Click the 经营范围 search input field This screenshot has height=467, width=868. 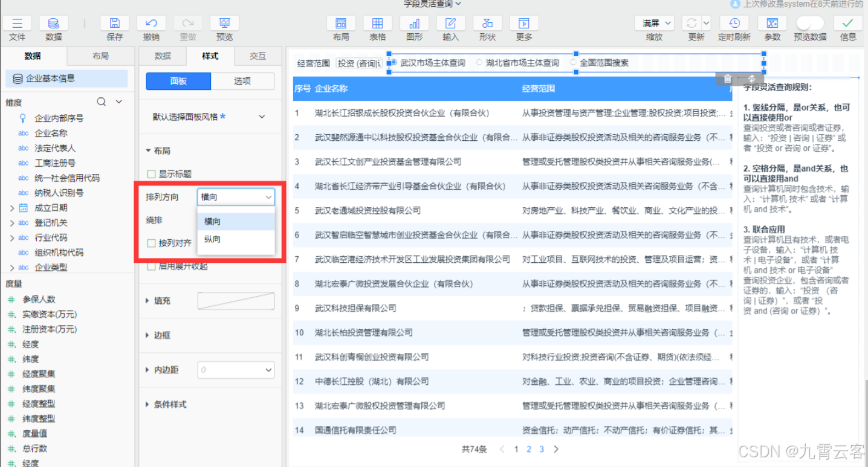pyautogui.click(x=359, y=63)
